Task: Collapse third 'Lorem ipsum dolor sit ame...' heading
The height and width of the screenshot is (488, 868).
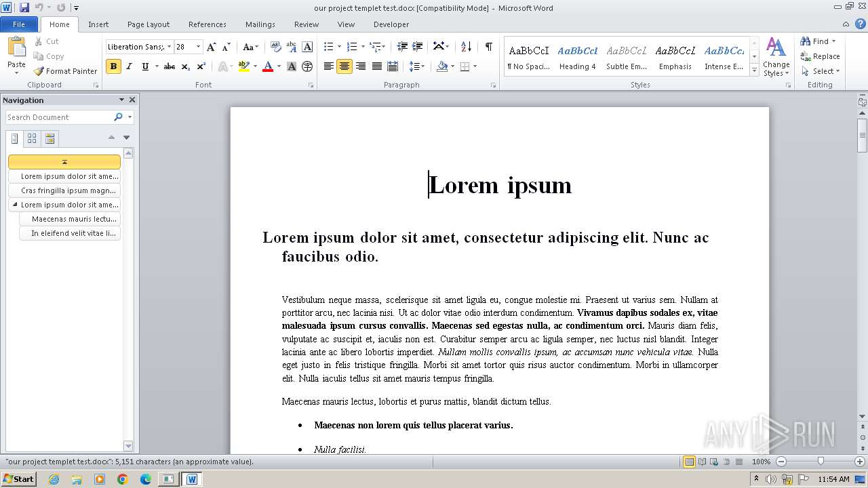Action: click(15, 204)
